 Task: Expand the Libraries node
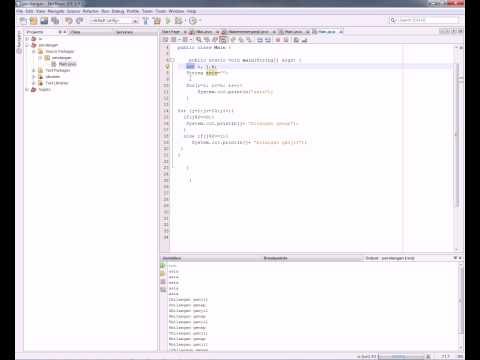click(34, 77)
